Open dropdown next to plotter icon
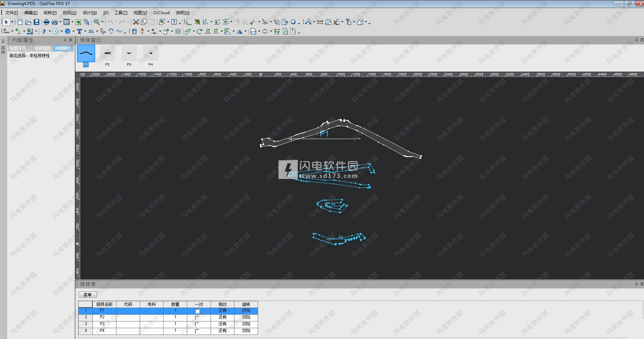 [x=61, y=22]
